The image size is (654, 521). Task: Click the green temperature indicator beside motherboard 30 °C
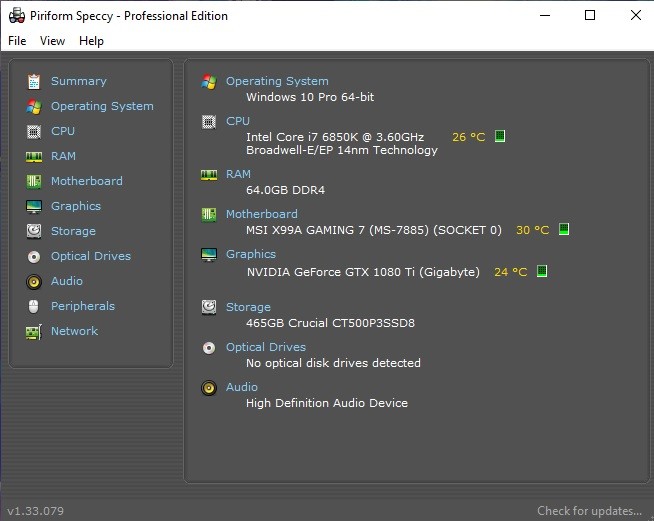tap(563, 229)
